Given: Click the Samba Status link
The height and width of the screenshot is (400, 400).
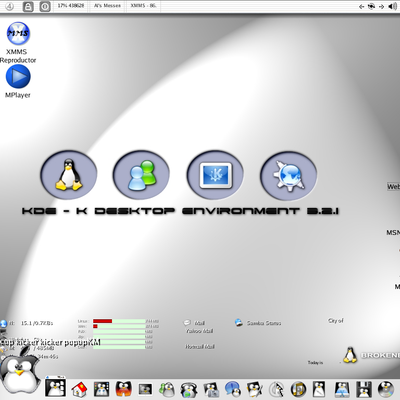Looking at the screenshot, I should (x=264, y=323).
